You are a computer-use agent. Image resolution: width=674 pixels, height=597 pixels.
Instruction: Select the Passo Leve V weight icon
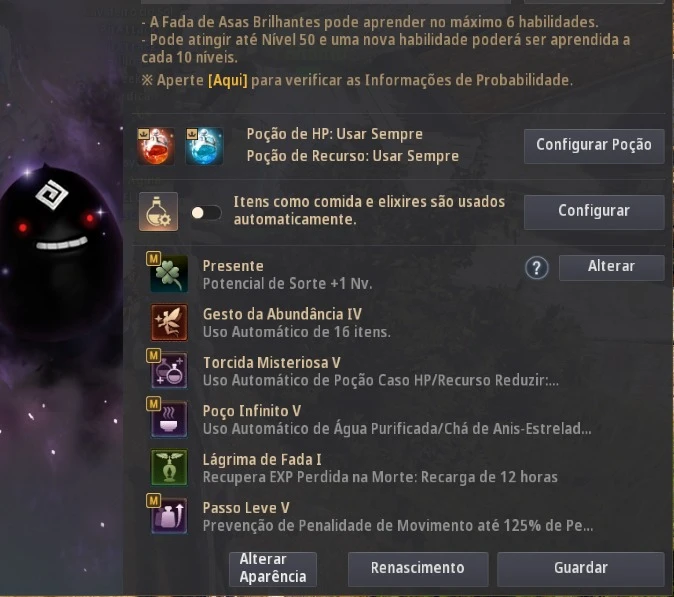click(x=169, y=516)
